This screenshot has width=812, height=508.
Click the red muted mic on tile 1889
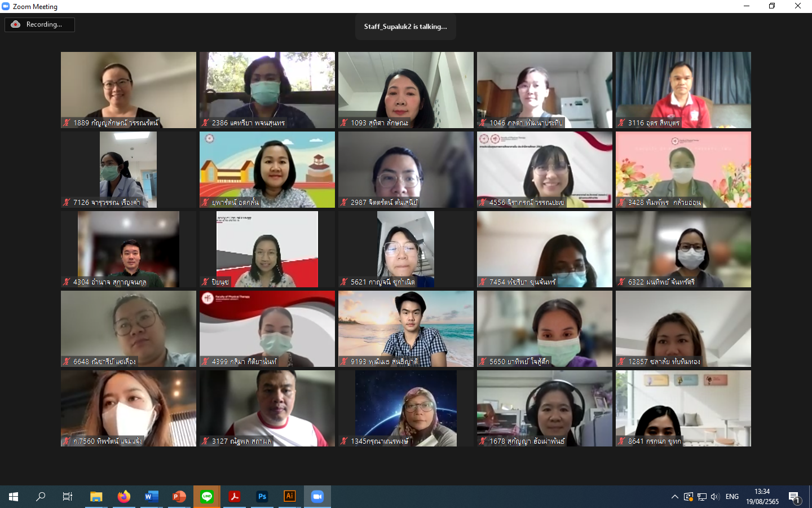(67, 122)
